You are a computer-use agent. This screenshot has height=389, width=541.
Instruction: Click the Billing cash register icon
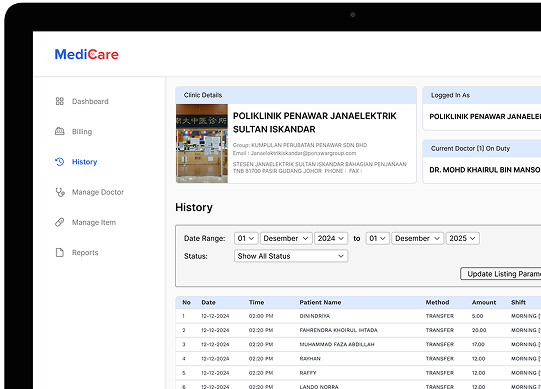(60, 132)
